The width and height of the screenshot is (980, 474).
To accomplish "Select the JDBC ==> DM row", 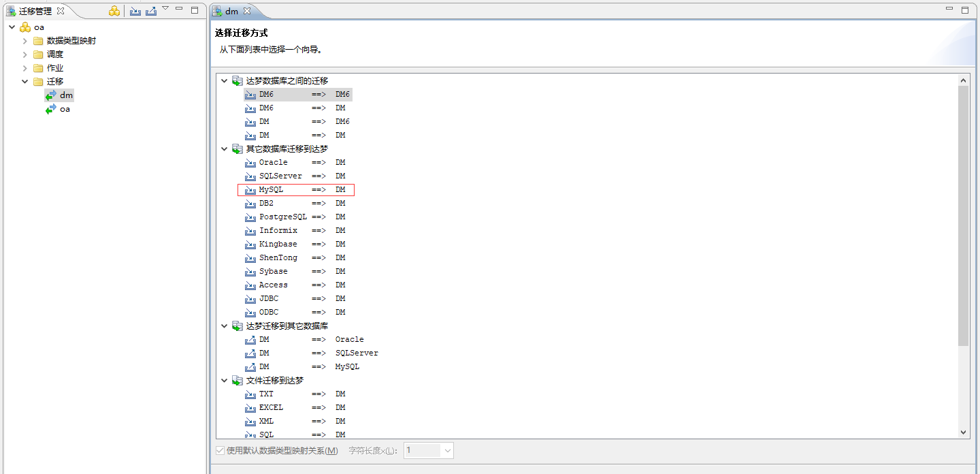I will 296,298.
